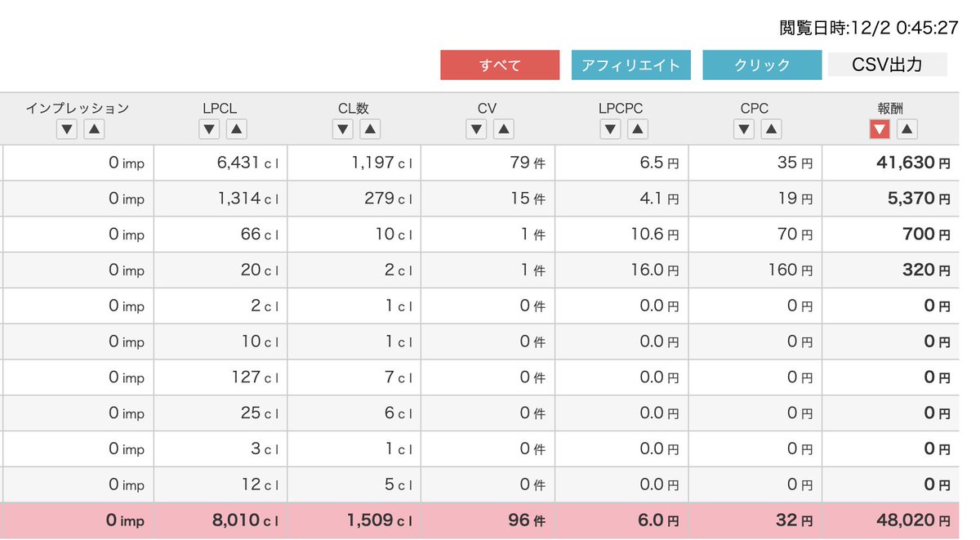Click the 700 円 reward cell
Screen dimensions: 980x540
coord(891,234)
